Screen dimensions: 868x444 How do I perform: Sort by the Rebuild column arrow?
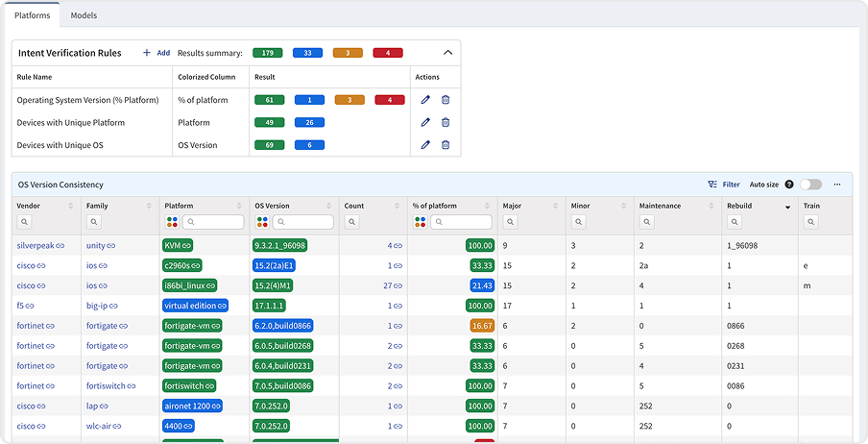point(788,207)
